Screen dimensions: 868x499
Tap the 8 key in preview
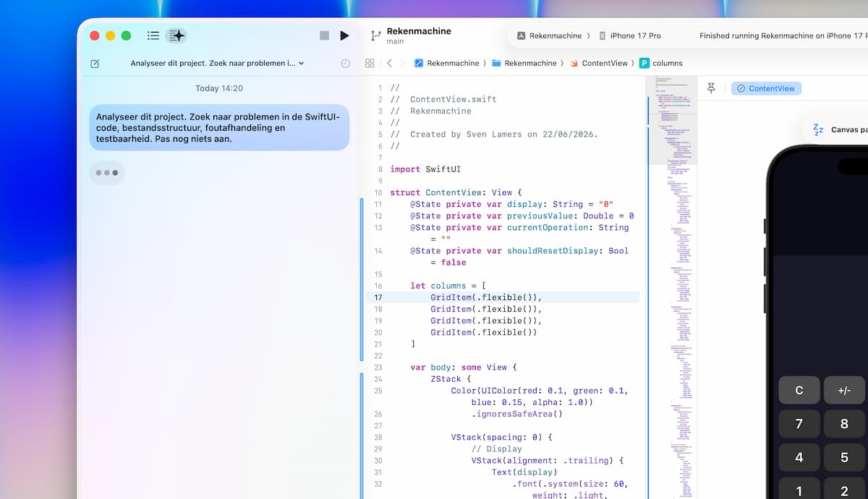pyautogui.click(x=844, y=424)
